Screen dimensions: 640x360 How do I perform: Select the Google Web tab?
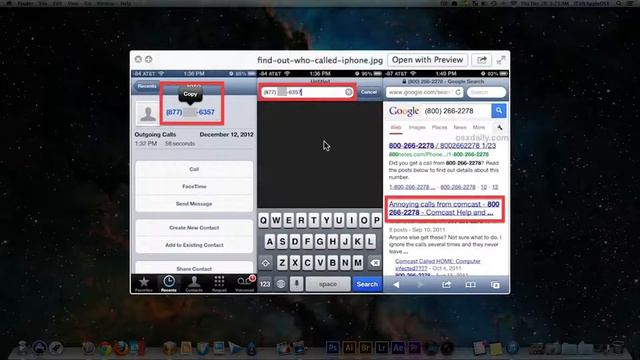pos(396,128)
